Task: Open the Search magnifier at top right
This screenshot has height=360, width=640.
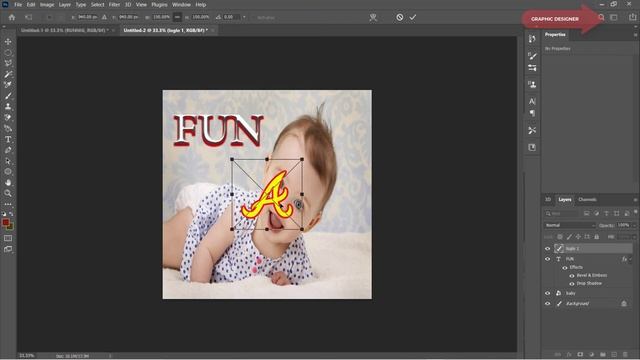Action: [601, 17]
